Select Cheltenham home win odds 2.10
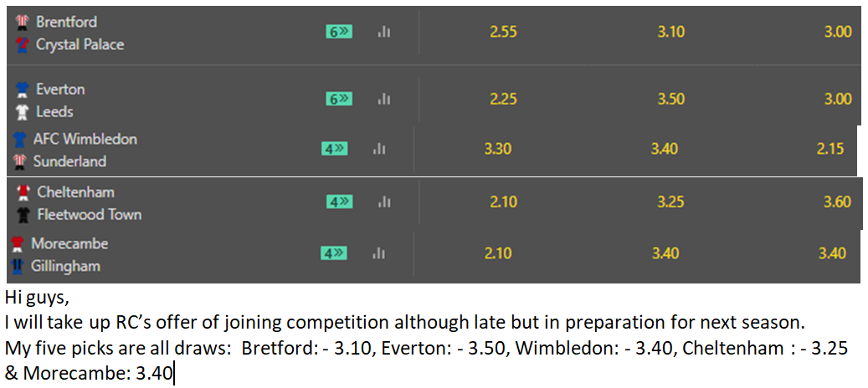This screenshot has height=388, width=868. pos(504,202)
